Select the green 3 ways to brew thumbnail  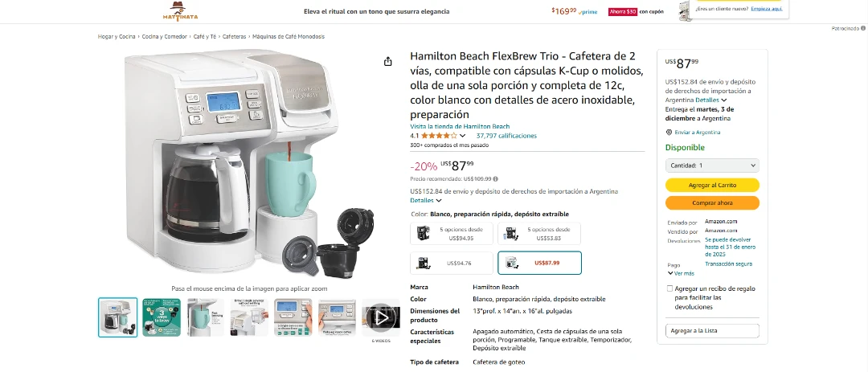(x=162, y=317)
